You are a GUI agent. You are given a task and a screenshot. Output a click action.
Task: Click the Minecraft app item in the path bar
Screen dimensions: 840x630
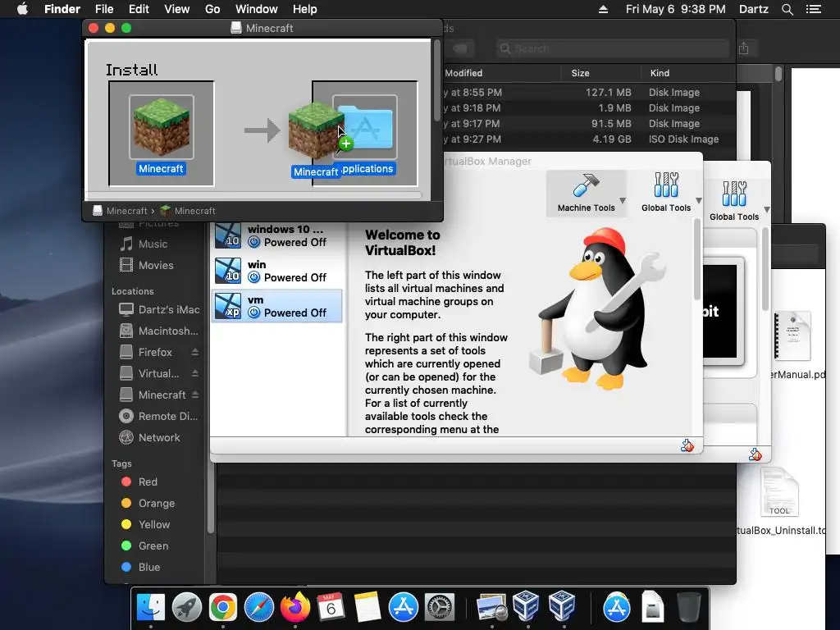point(188,211)
